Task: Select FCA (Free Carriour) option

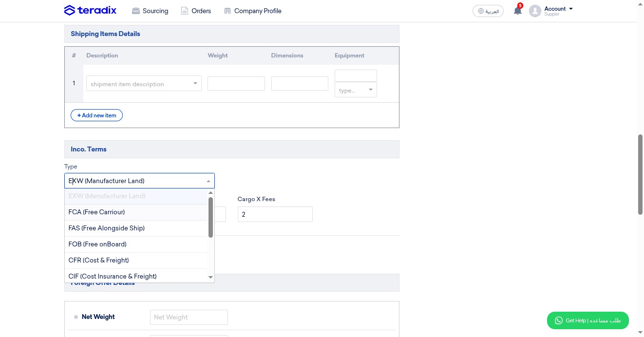Action: point(136,212)
